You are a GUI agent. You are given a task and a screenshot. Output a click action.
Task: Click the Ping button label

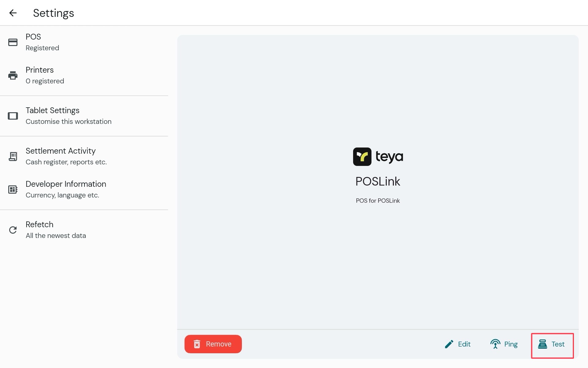[x=511, y=344]
